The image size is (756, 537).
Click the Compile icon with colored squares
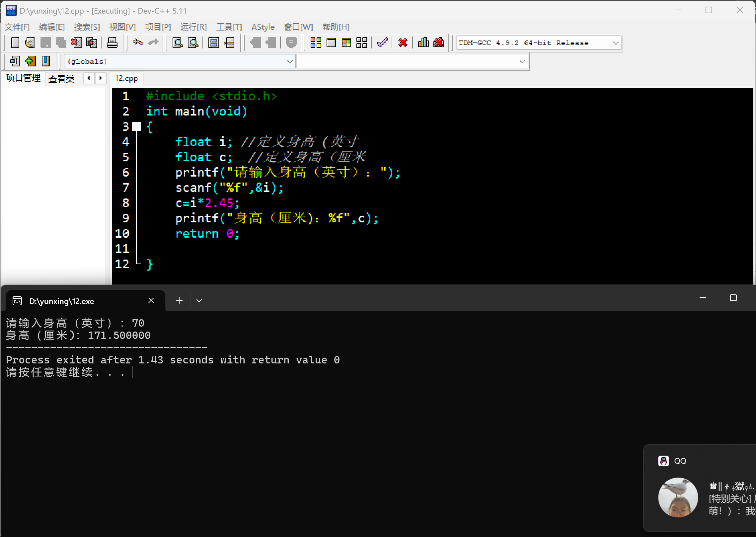pos(316,42)
